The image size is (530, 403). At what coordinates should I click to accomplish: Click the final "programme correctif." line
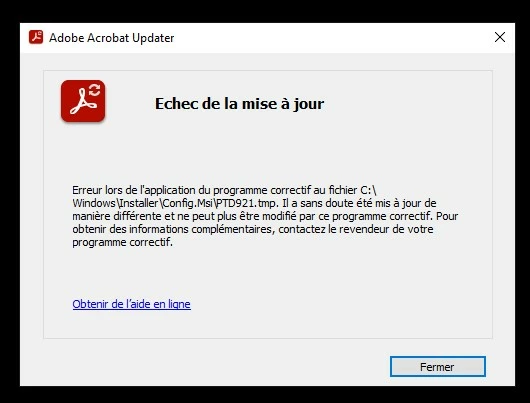coord(122,242)
